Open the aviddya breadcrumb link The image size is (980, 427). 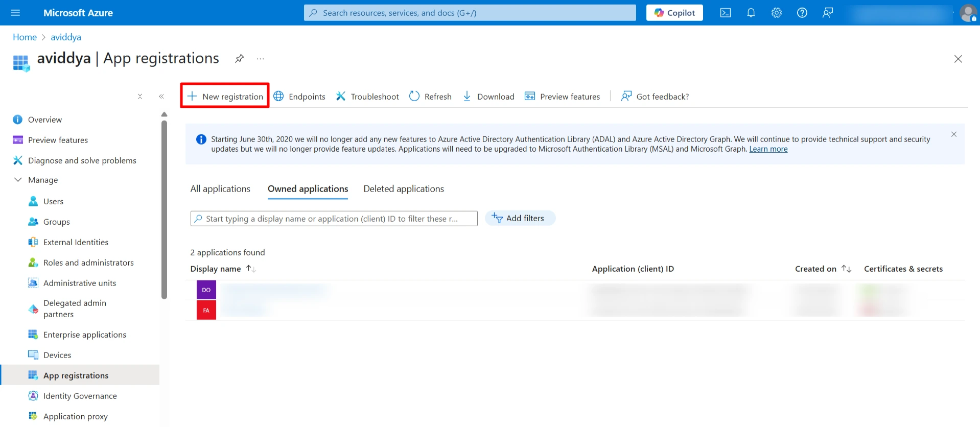tap(66, 37)
